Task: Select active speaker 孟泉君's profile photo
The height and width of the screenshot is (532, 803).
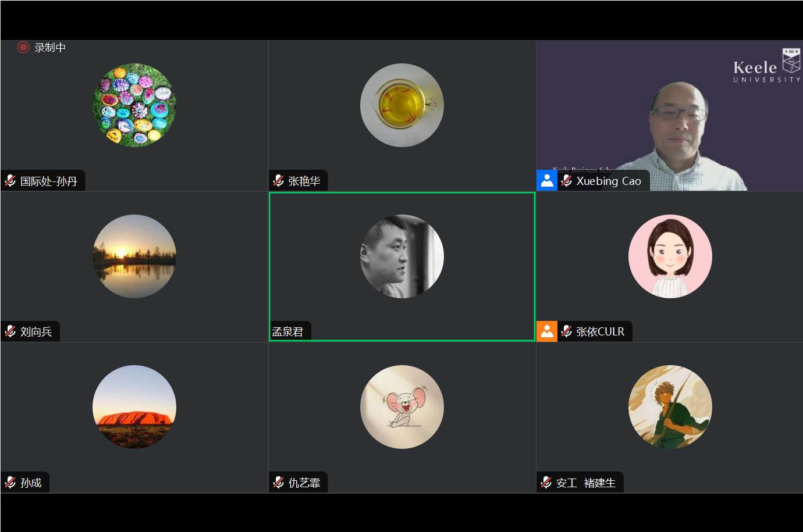Action: (x=402, y=256)
